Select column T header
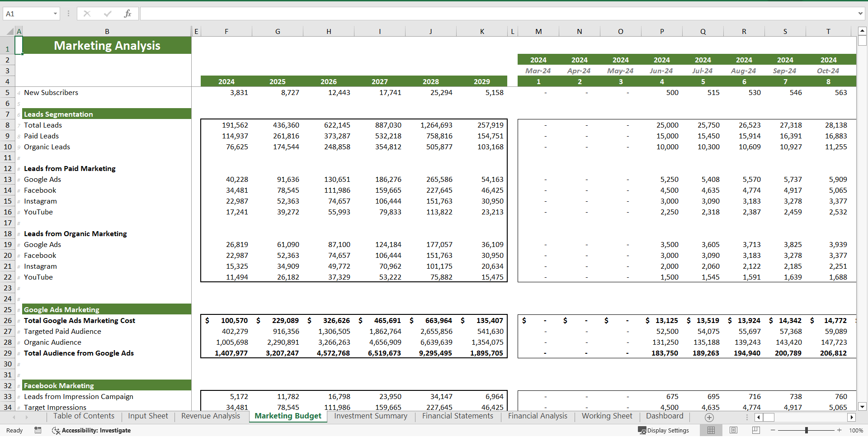This screenshot has width=868, height=437. (828, 31)
